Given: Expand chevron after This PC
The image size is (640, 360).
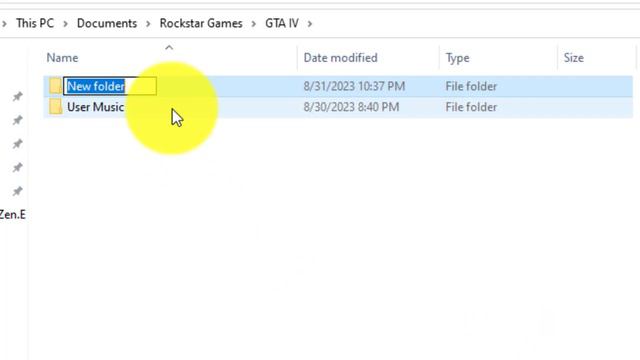Looking at the screenshot, I should tap(65, 24).
